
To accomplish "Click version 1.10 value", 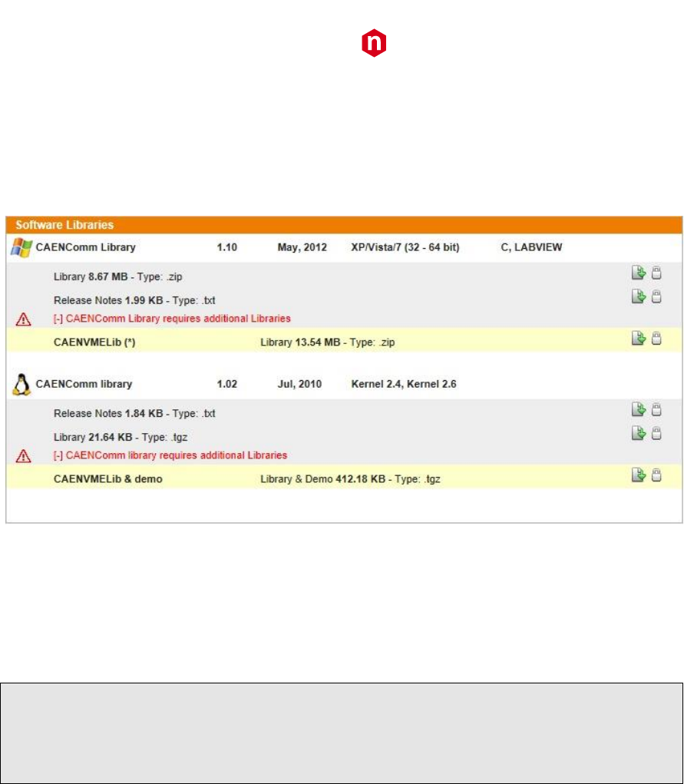I will pos(227,247).
